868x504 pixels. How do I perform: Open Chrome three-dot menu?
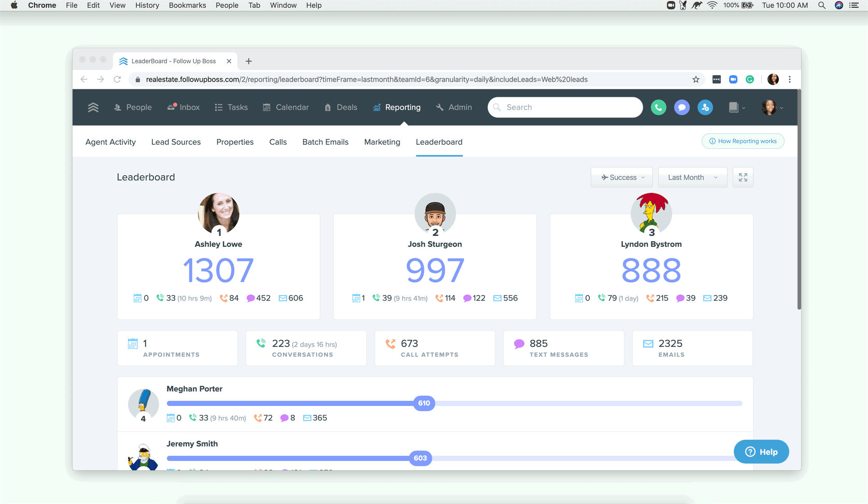[790, 79]
